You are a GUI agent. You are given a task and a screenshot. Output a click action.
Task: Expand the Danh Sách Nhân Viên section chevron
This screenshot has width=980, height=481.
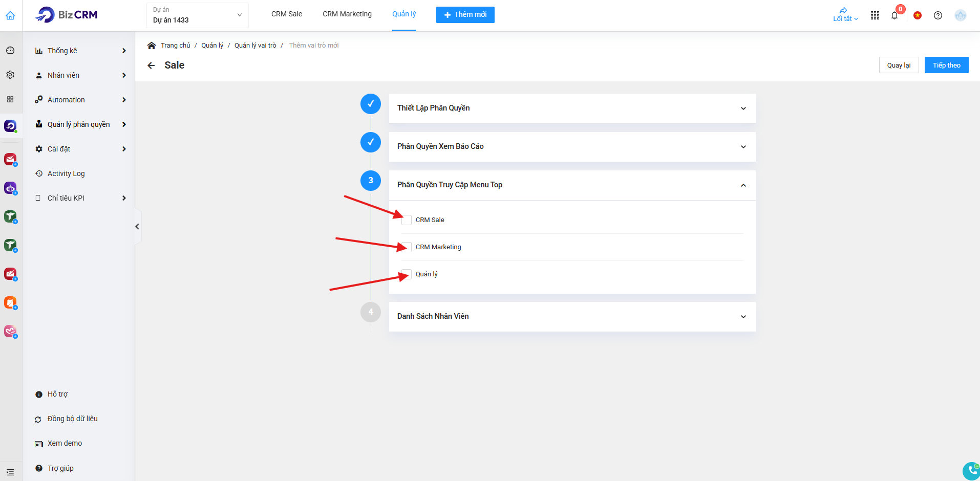tap(743, 317)
